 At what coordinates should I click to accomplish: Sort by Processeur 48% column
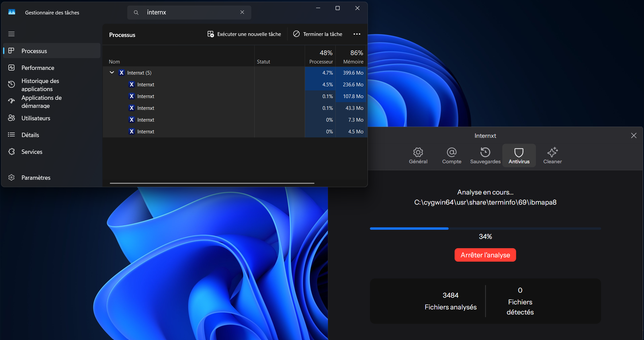[320, 56]
